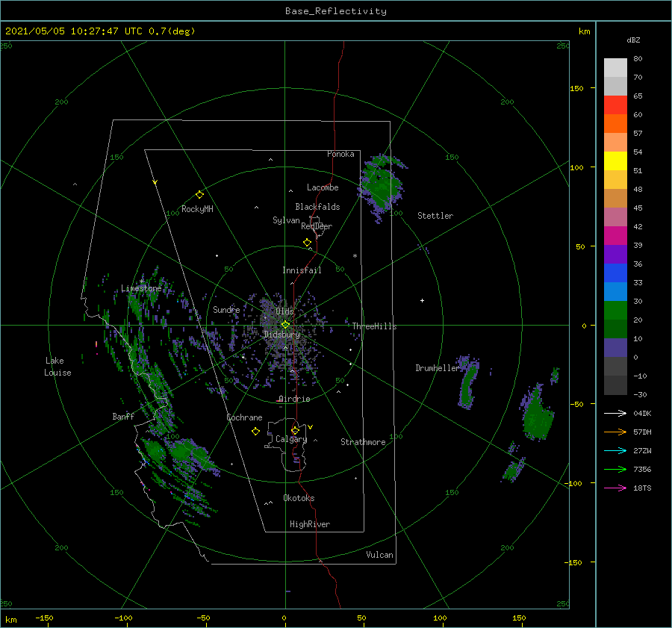Click the Blackfalds label
Image resolution: width=672 pixels, height=628 pixels.
click(317, 207)
